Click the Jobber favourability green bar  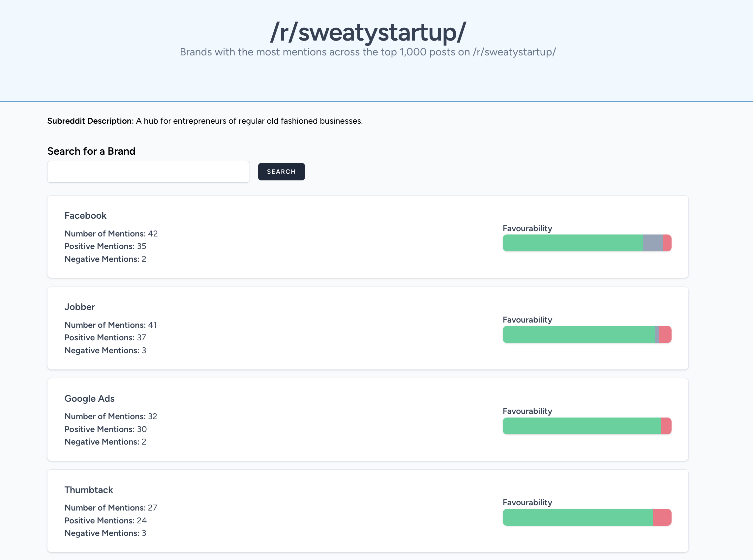[x=579, y=334]
